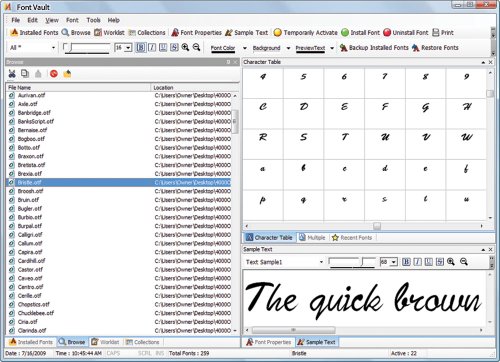Image resolution: width=500 pixels, height=362 pixels.
Task: Show Font Properties via the toolbar
Action: click(x=196, y=32)
